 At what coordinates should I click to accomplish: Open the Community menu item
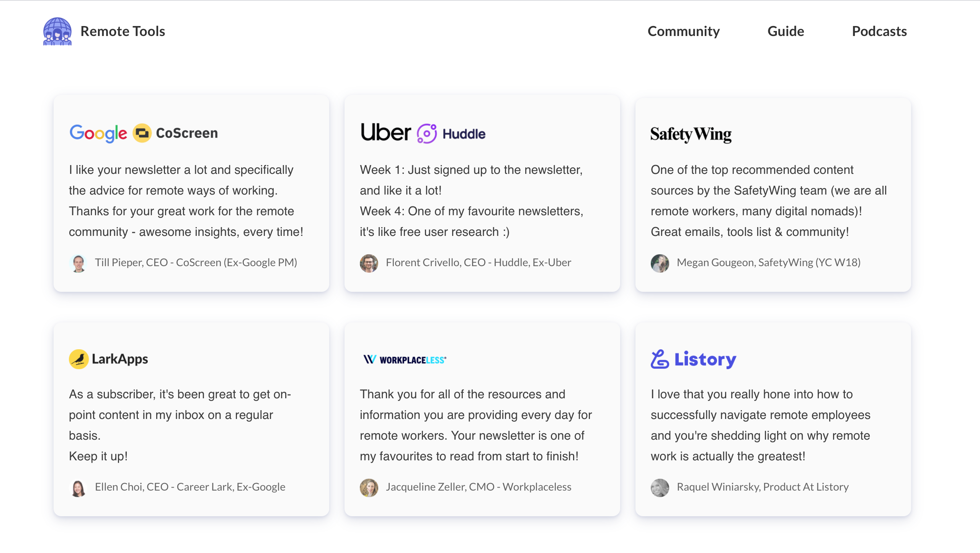tap(684, 31)
